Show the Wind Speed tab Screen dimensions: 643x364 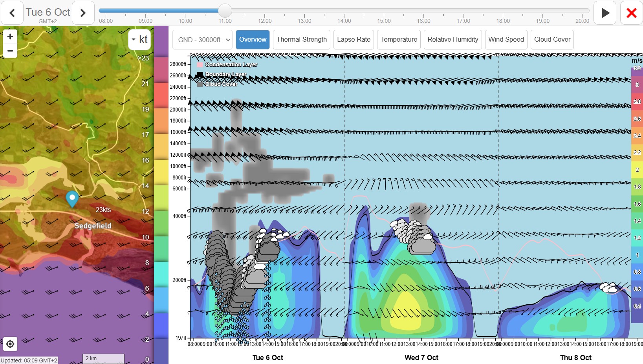(x=506, y=40)
